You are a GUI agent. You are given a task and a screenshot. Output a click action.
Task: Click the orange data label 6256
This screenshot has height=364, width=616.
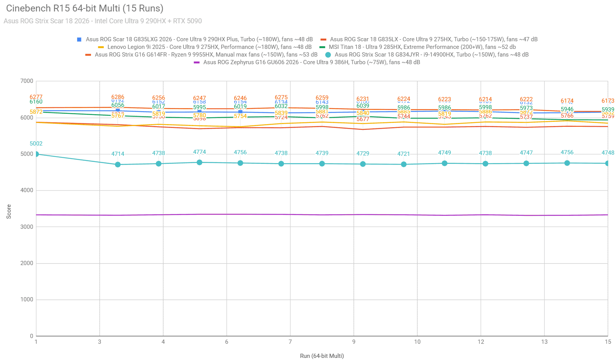tap(159, 98)
